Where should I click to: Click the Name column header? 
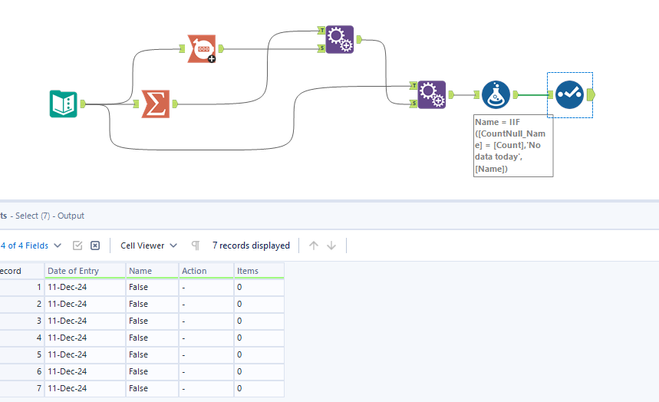point(152,271)
